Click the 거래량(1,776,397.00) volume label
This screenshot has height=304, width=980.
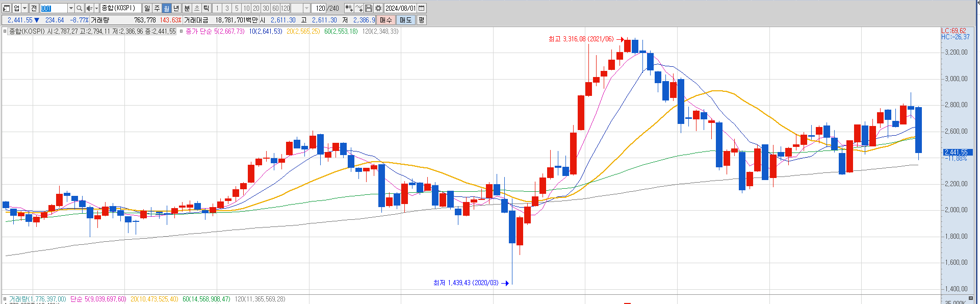tap(38, 299)
